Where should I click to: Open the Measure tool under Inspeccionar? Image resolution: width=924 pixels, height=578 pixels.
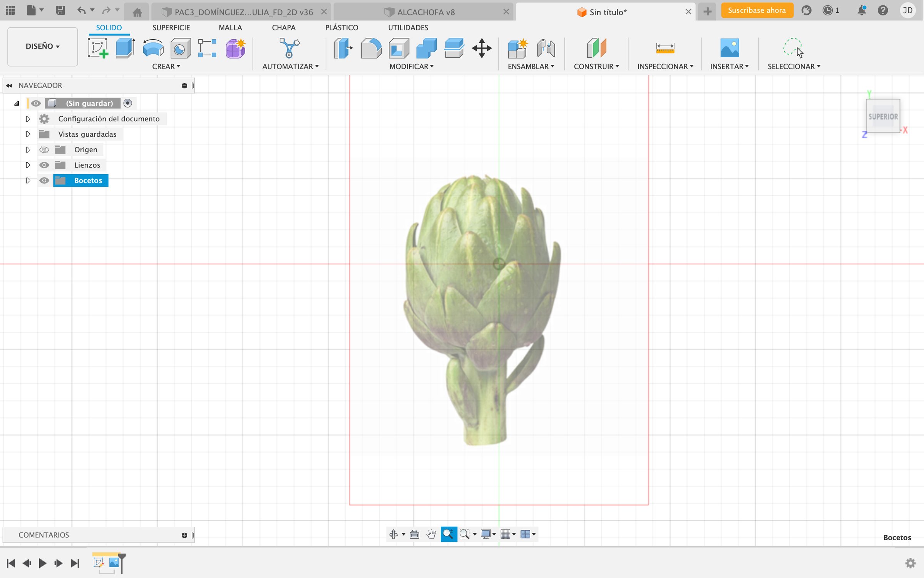click(665, 48)
